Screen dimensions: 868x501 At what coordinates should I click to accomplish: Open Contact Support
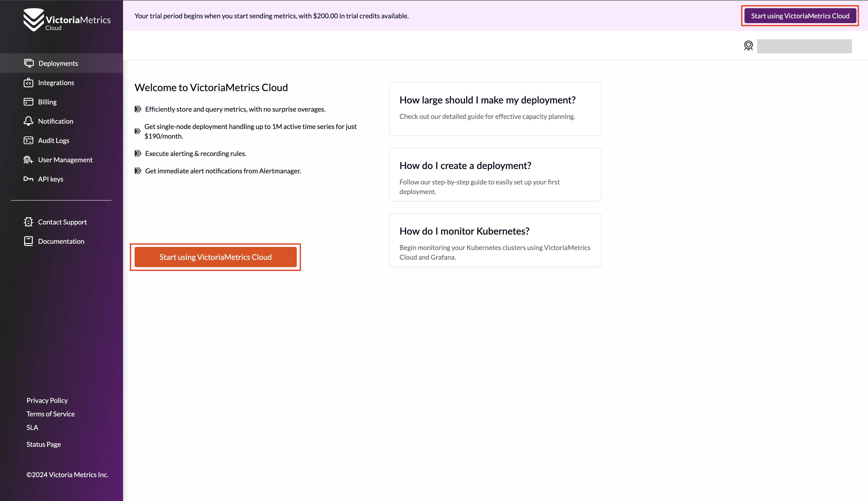pyautogui.click(x=61, y=222)
